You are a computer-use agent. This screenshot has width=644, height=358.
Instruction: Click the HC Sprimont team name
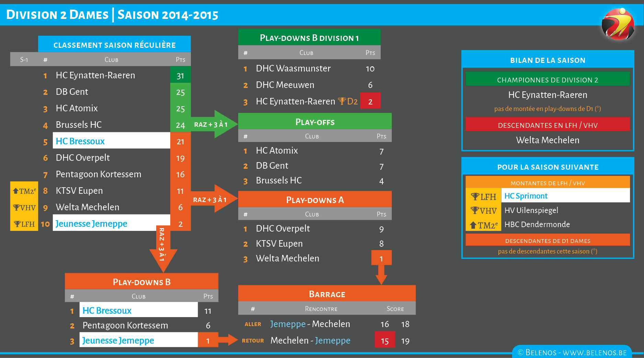point(526,196)
